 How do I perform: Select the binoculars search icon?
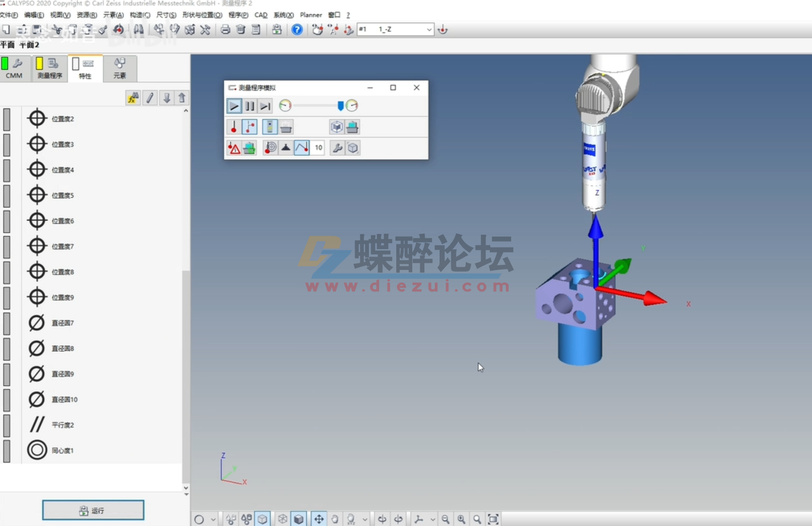[x=138, y=29]
